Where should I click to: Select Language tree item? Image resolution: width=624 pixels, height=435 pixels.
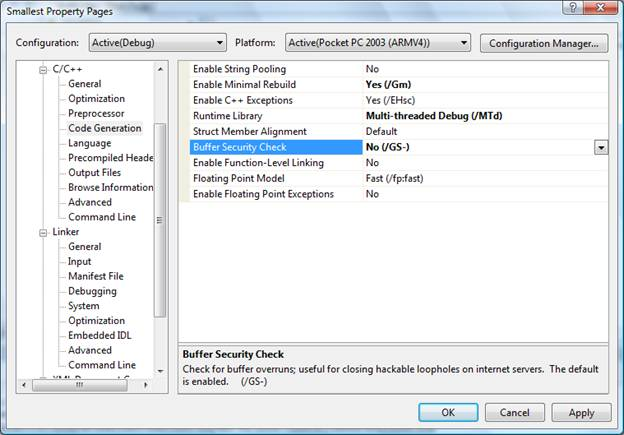coord(90,143)
